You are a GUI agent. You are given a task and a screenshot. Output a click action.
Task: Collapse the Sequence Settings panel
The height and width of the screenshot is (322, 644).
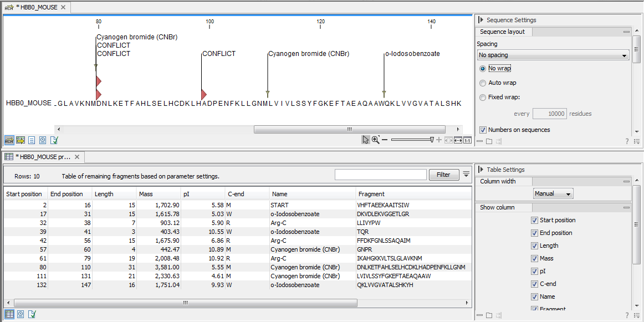(x=481, y=19)
